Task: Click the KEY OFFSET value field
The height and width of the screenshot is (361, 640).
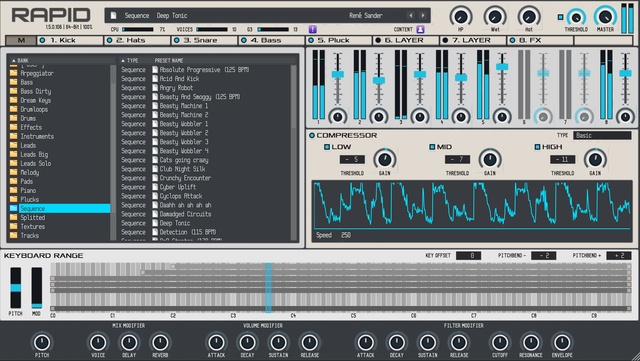Action: tap(468, 256)
